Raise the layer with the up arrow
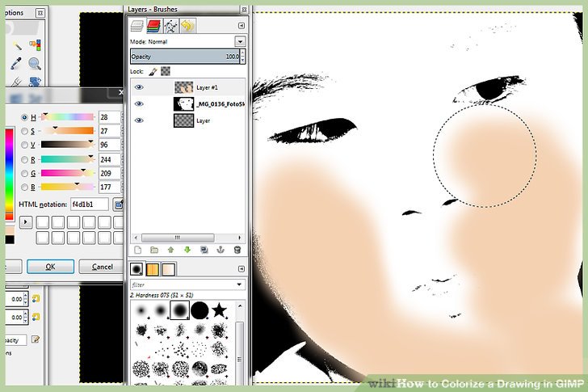 tap(170, 250)
